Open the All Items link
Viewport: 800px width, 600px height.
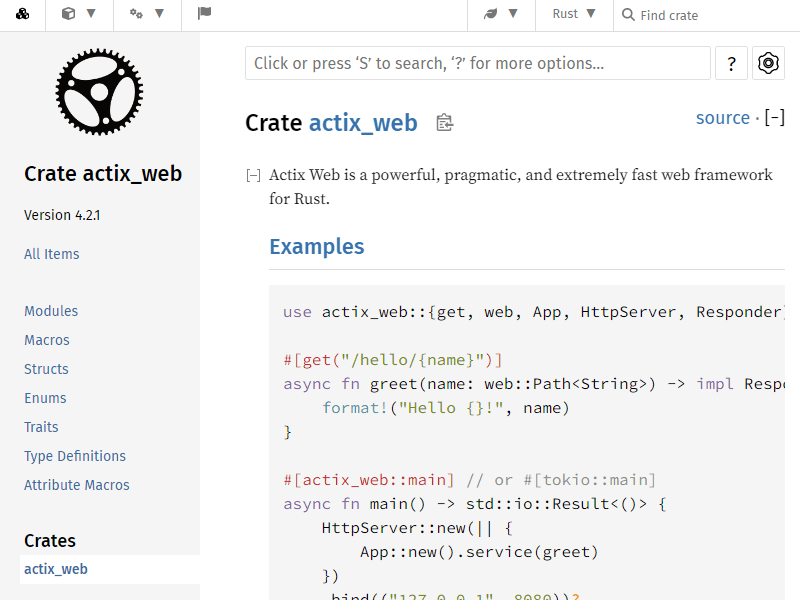pos(52,254)
